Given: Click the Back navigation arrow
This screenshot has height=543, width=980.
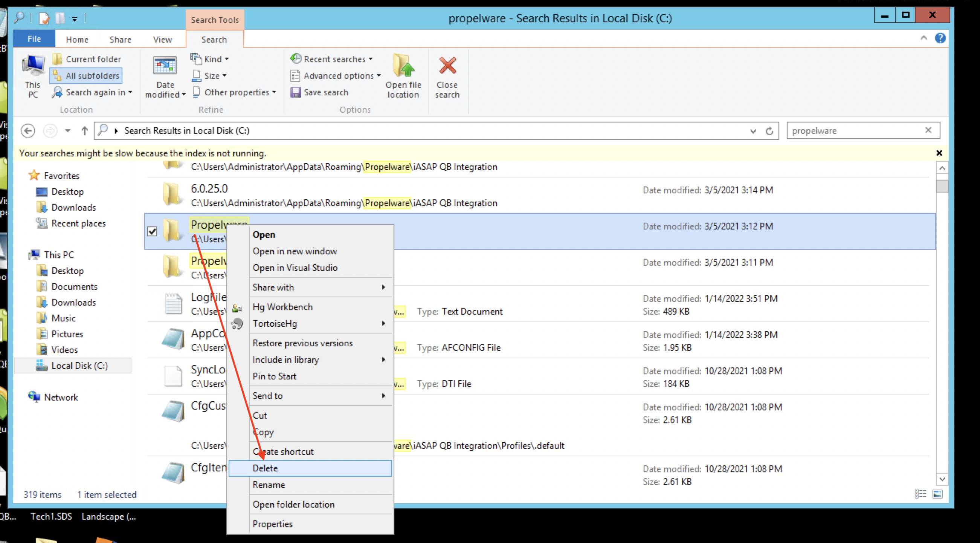Looking at the screenshot, I should pyautogui.click(x=28, y=131).
